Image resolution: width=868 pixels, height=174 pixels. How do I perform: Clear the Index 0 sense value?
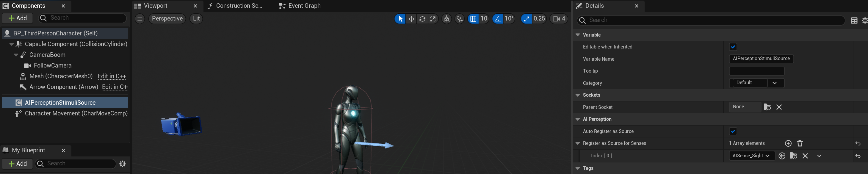(805, 156)
